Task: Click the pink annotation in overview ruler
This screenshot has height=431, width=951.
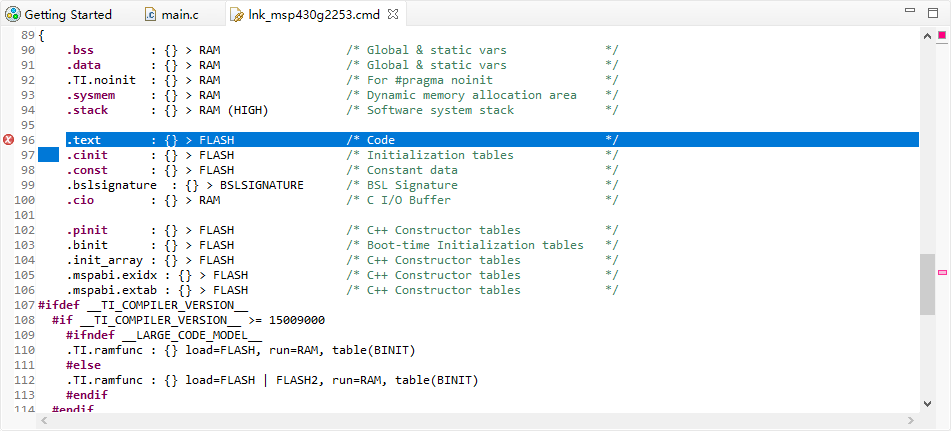Action: [942, 272]
